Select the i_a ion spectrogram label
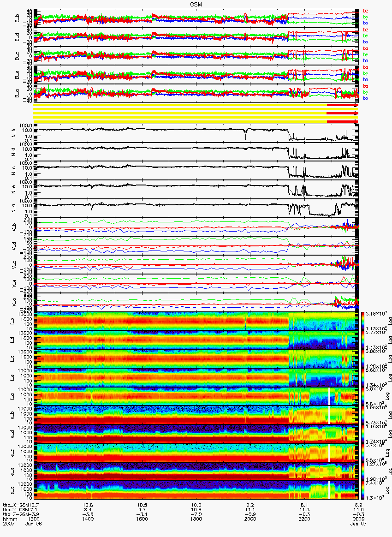 12,397
